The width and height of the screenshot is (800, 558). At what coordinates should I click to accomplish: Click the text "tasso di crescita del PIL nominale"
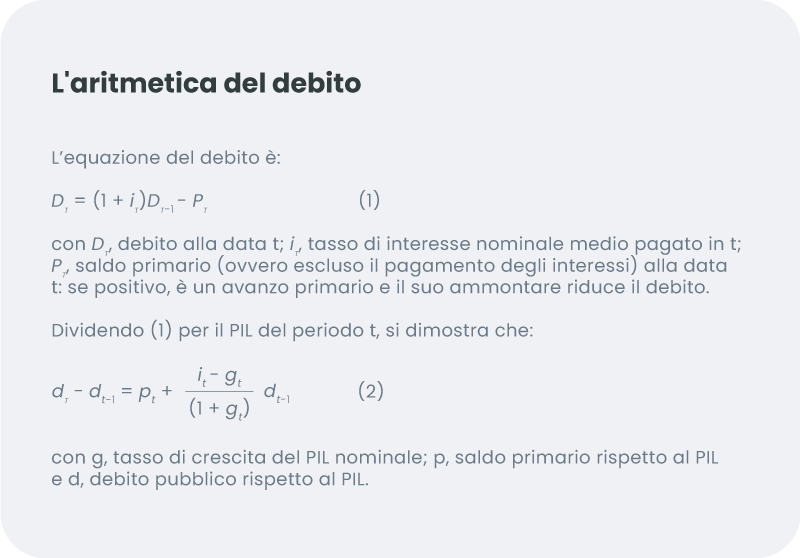[259, 458]
